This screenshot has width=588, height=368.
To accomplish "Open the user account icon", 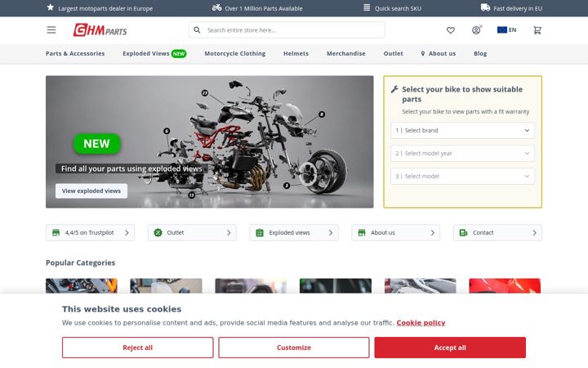I will click(x=476, y=30).
